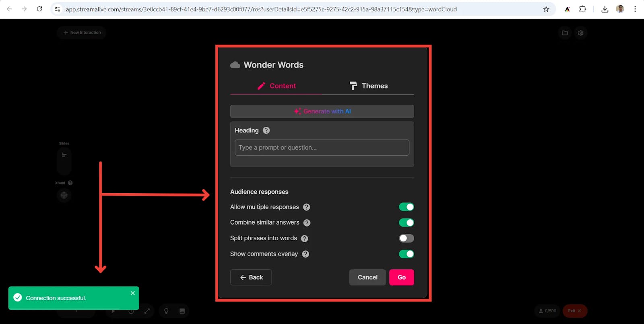The height and width of the screenshot is (324, 644).
Task: Click the New Interaction button
Action: [82, 33]
